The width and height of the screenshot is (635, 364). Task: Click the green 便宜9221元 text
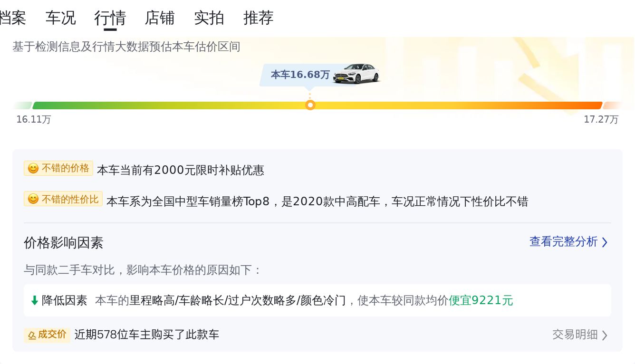point(481,300)
